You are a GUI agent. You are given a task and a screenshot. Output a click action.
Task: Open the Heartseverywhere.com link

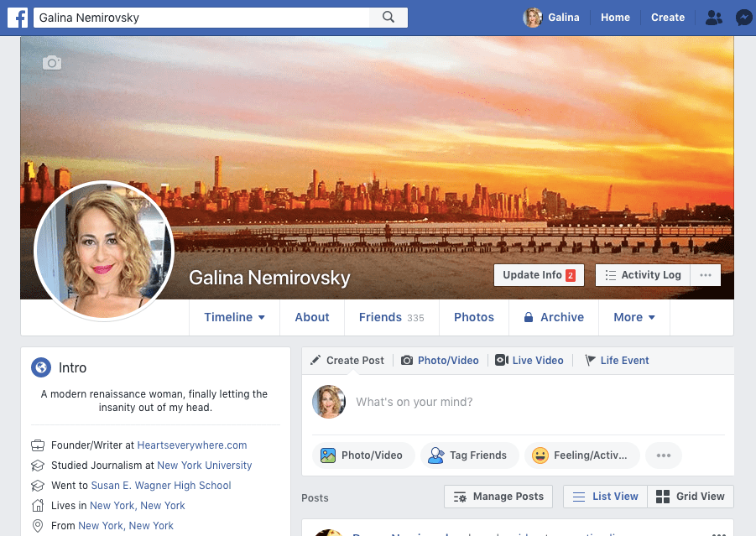click(192, 445)
